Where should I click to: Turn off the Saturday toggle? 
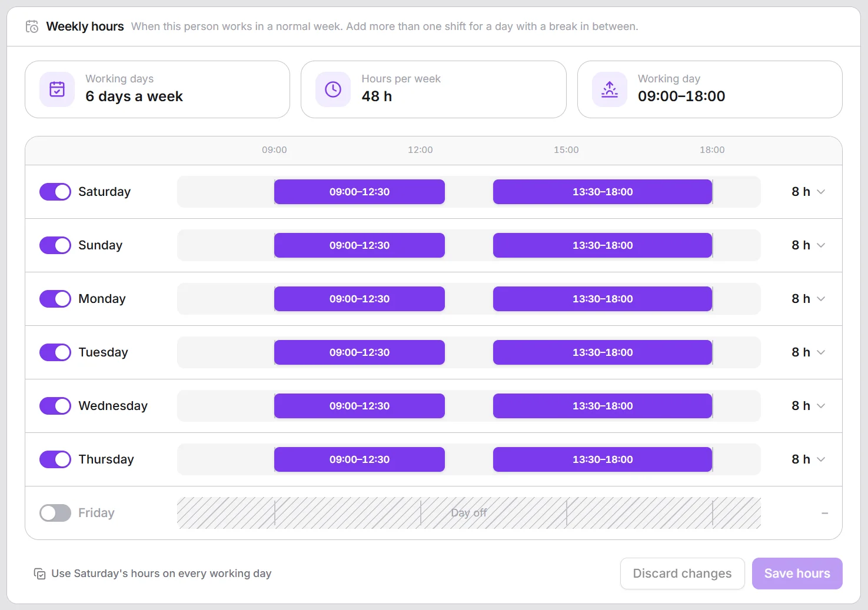(55, 192)
